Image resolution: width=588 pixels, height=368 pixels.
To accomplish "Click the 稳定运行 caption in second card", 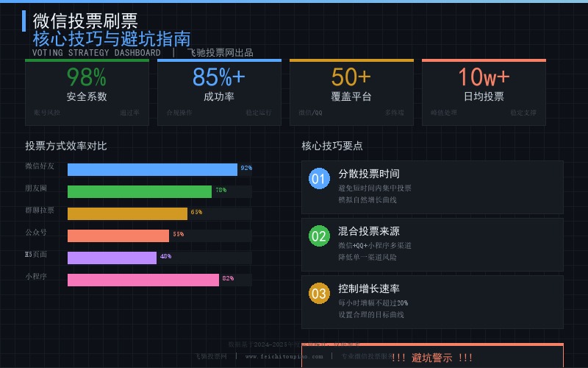I will coord(259,113).
